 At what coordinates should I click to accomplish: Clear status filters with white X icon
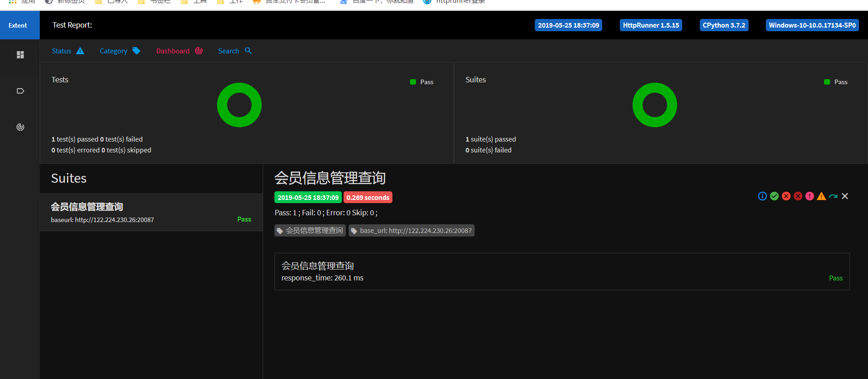845,196
